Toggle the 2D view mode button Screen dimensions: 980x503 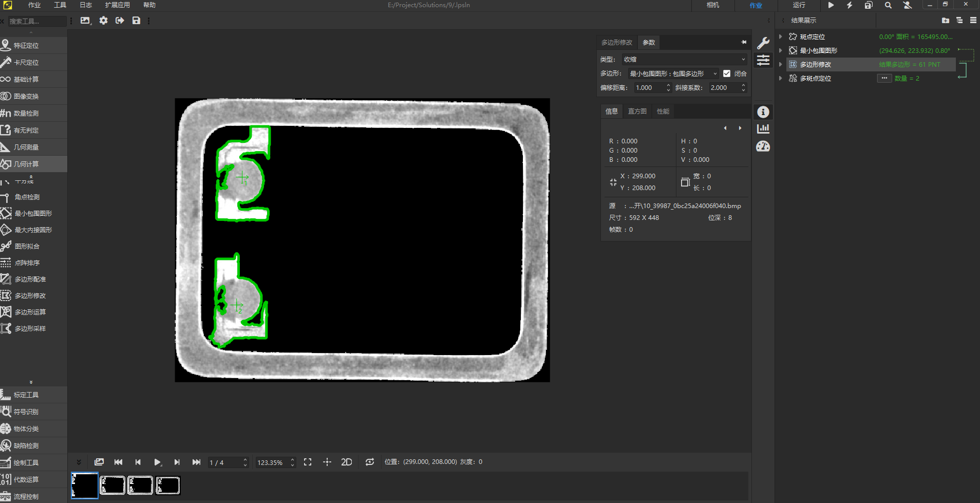[347, 462]
